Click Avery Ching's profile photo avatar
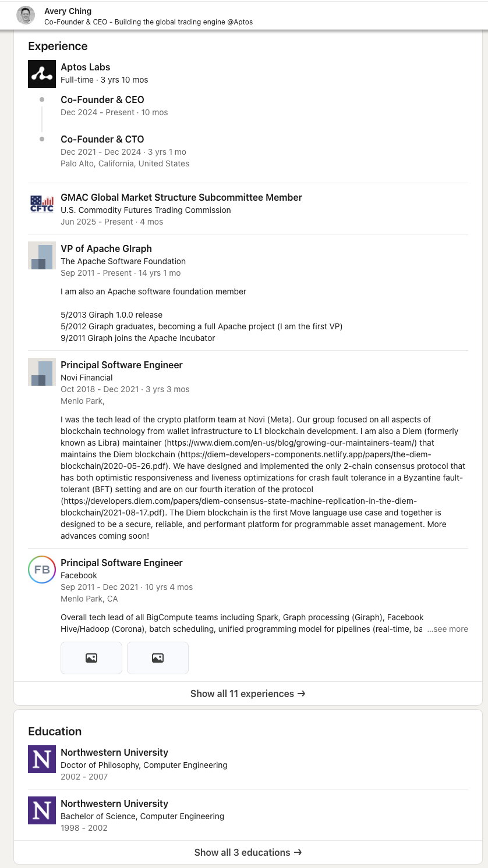 tap(26, 16)
